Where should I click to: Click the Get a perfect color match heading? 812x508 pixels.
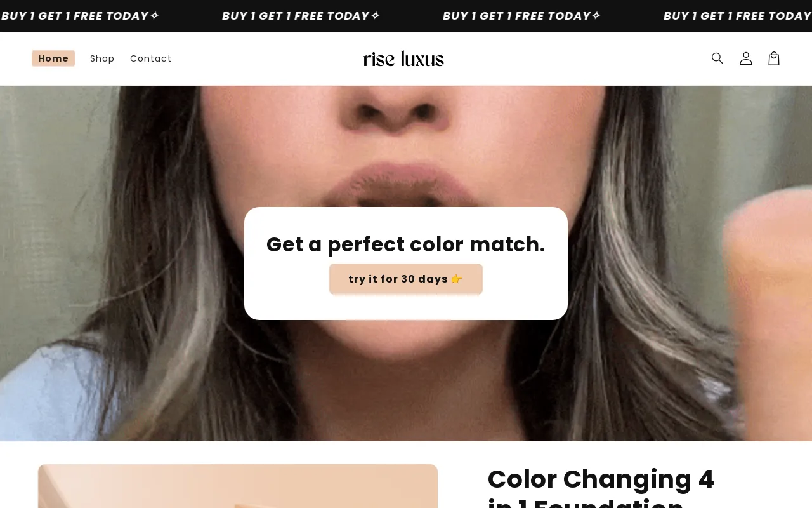pos(406,244)
